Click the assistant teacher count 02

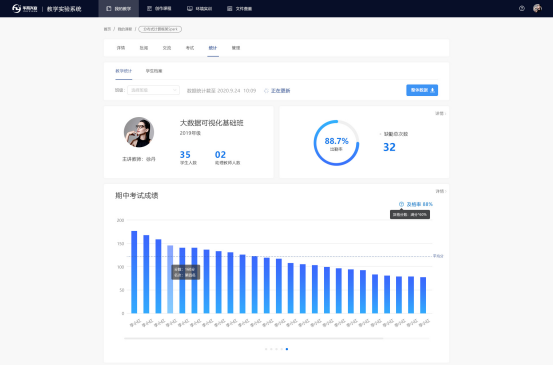[x=220, y=154]
